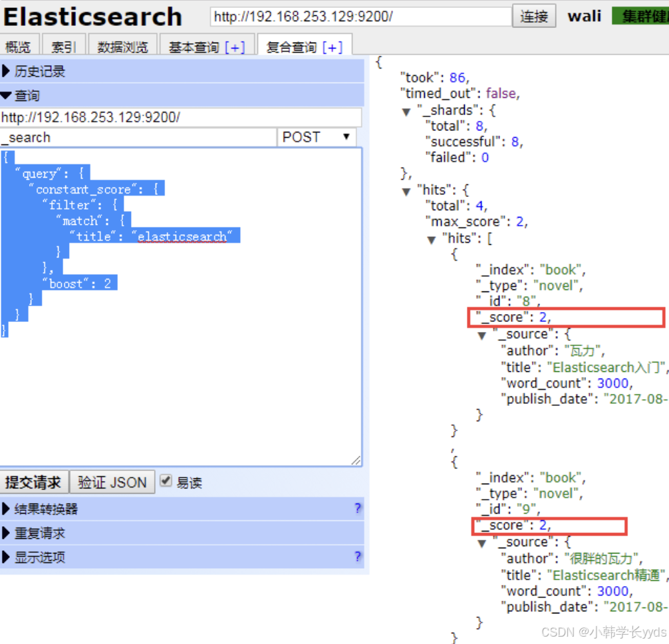Screen dimensions: 669x644
Task: Click the "_id": "8" line
Action: point(508,301)
